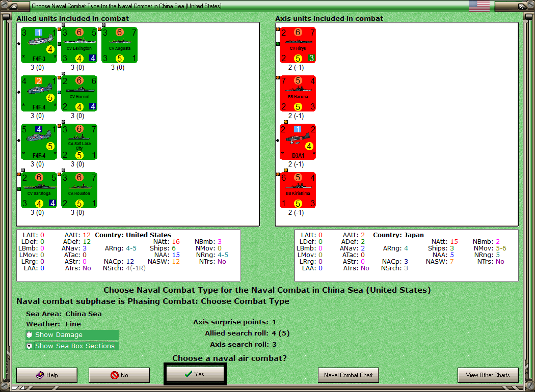
Task: Select the BB Haruna battleship counter
Action: 298,93
